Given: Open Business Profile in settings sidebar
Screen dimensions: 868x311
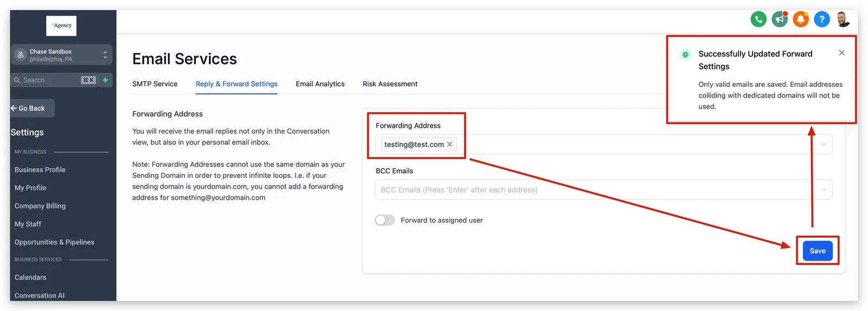Looking at the screenshot, I should coord(40,170).
